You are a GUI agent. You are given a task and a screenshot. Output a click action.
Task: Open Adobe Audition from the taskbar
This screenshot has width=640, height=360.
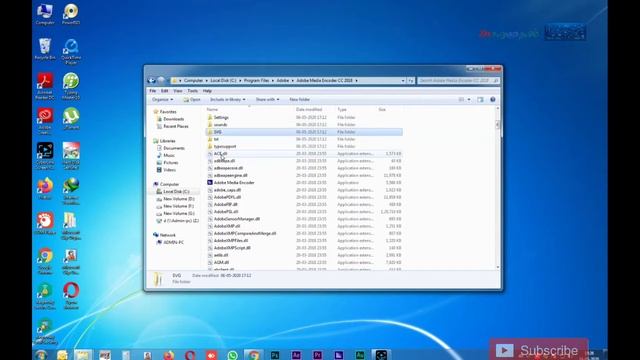tap(360, 355)
